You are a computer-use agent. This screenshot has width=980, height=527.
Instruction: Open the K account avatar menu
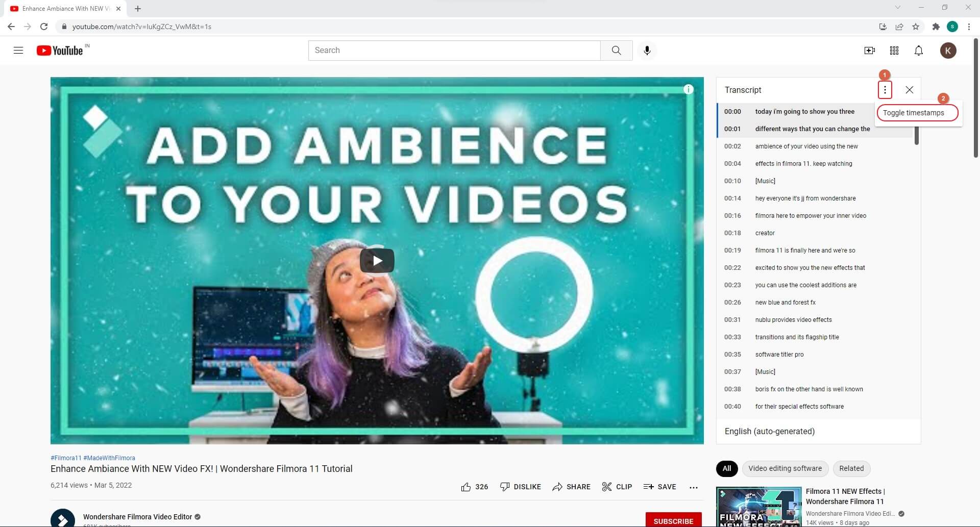[x=948, y=51]
